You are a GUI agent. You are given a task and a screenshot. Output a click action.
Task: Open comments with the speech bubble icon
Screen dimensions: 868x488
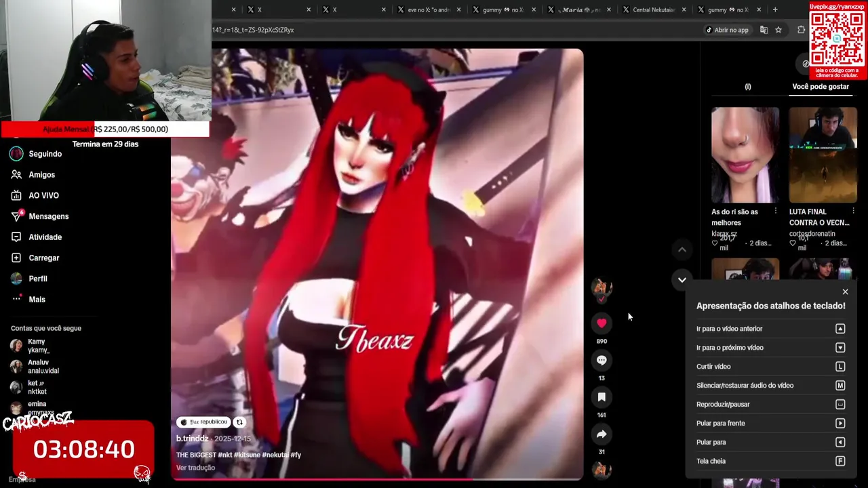coord(601,361)
